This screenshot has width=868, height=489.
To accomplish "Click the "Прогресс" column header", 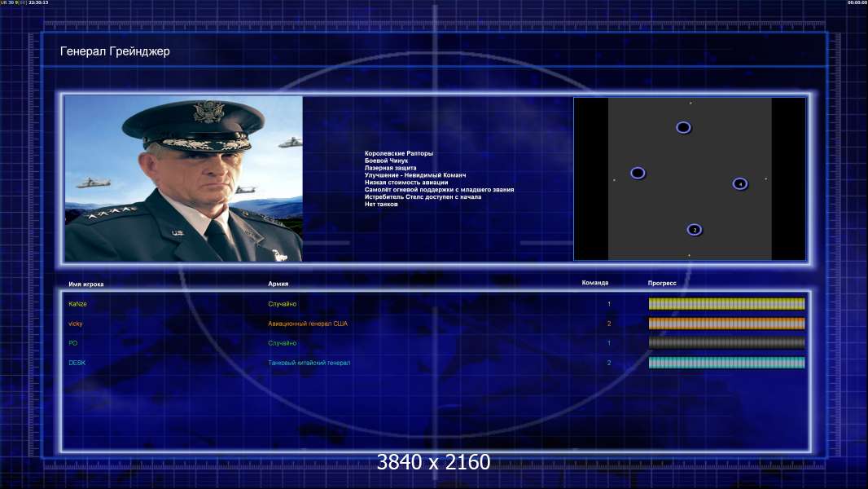I will click(662, 283).
